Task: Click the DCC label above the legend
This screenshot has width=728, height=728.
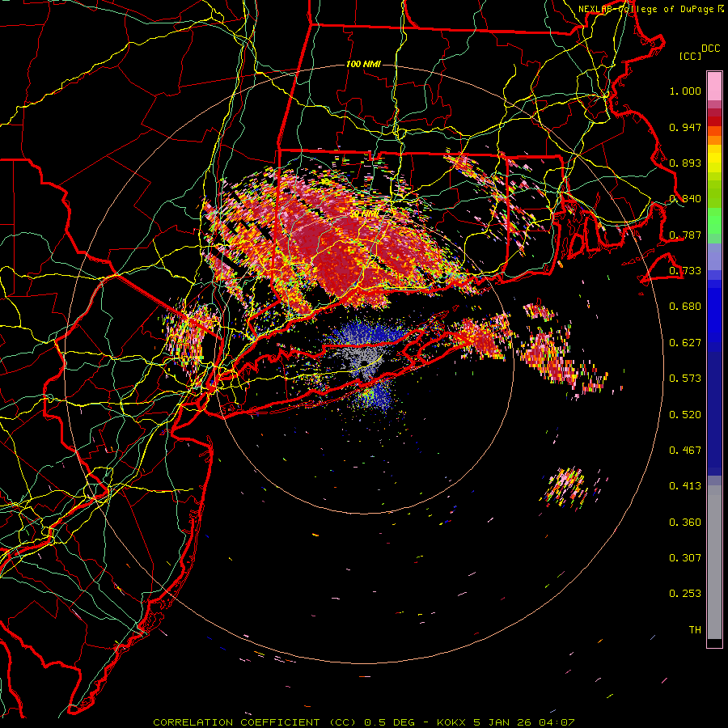Action: (x=710, y=49)
